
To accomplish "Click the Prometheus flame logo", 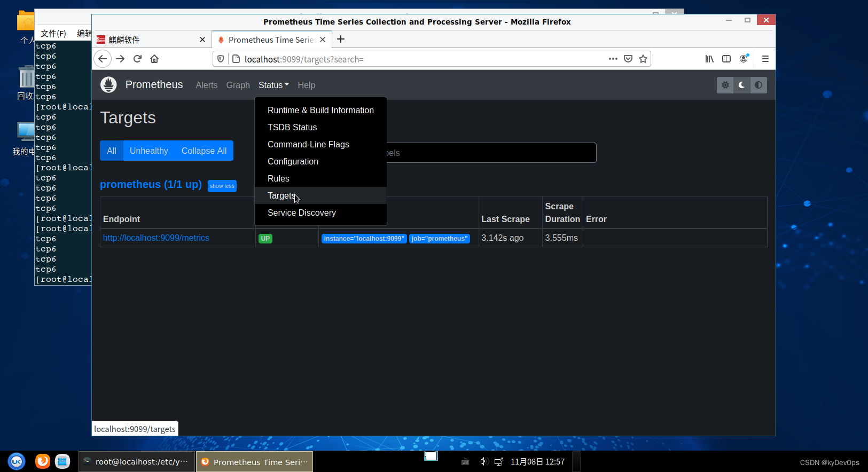I will 108,84.
